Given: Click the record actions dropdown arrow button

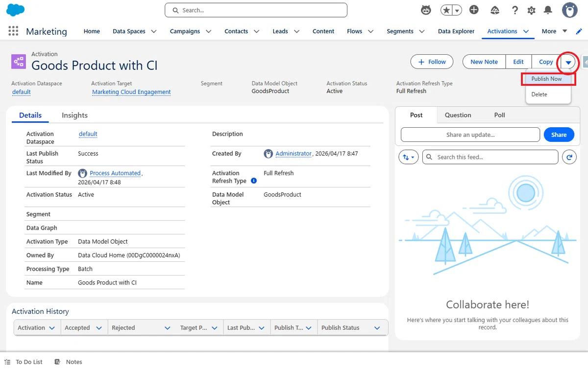Looking at the screenshot, I should [568, 62].
